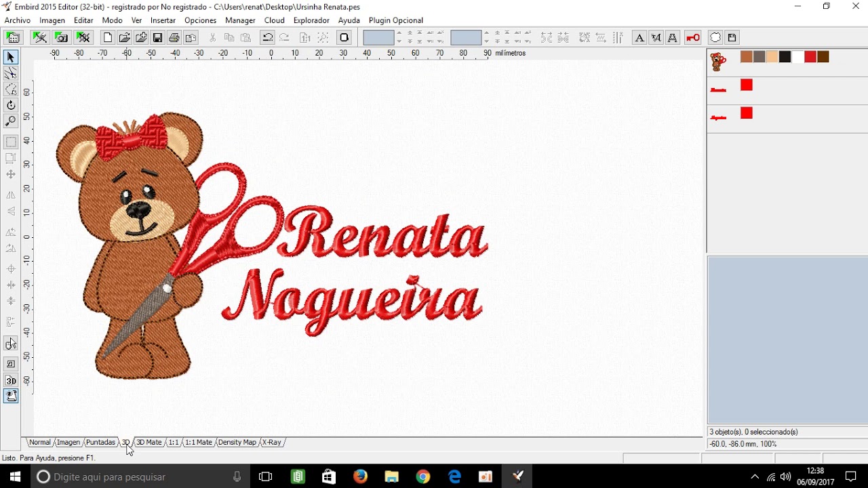Screen dimensions: 868x488
Task: Open the Manager mode calendar icon
Action: click(13, 38)
